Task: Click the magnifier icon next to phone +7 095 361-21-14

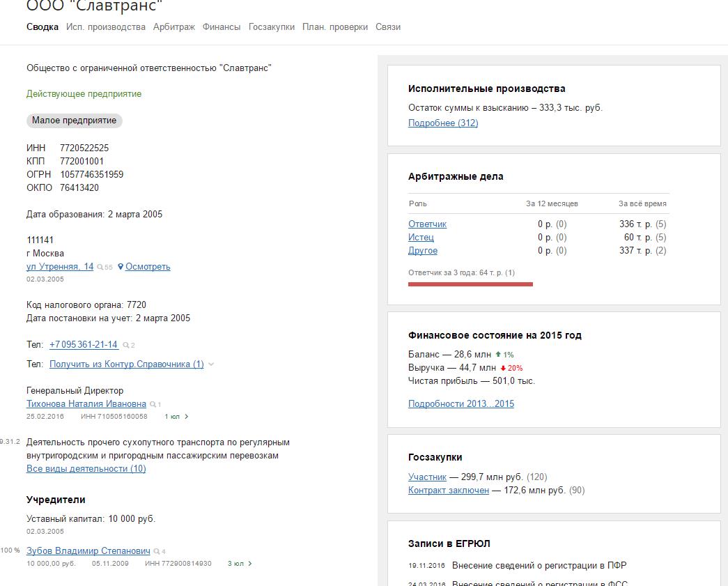Action: coord(126,345)
